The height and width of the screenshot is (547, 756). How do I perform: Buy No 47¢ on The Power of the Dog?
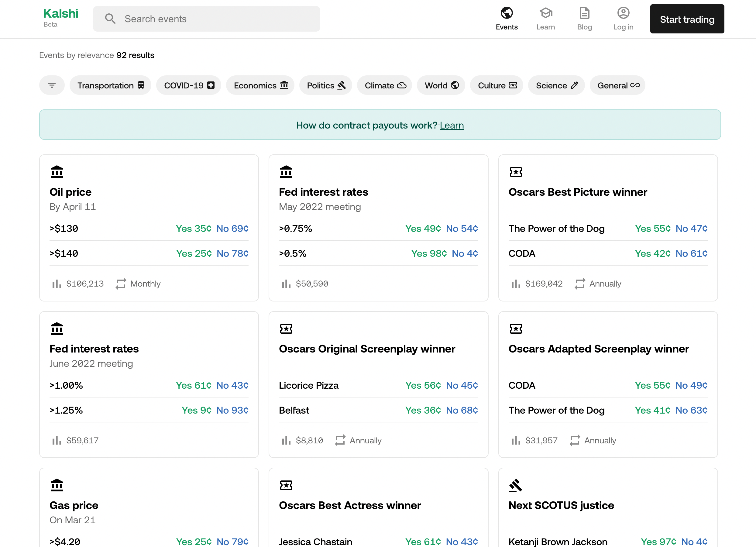[691, 229]
